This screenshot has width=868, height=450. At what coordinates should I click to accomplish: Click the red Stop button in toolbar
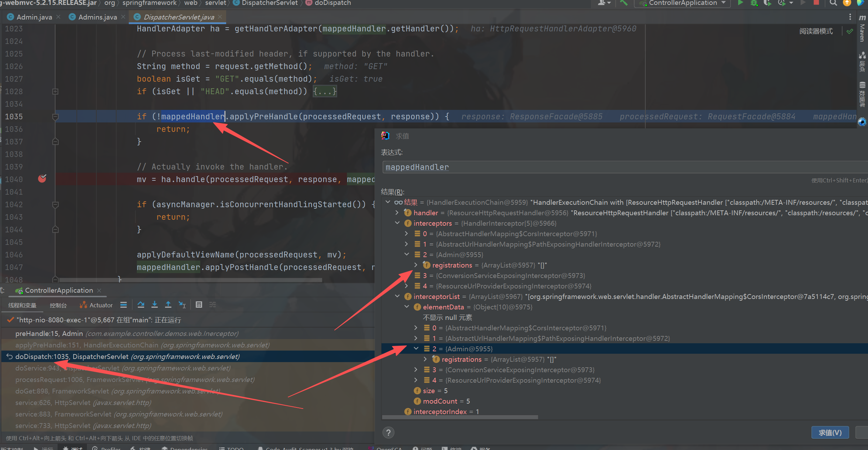tap(816, 3)
